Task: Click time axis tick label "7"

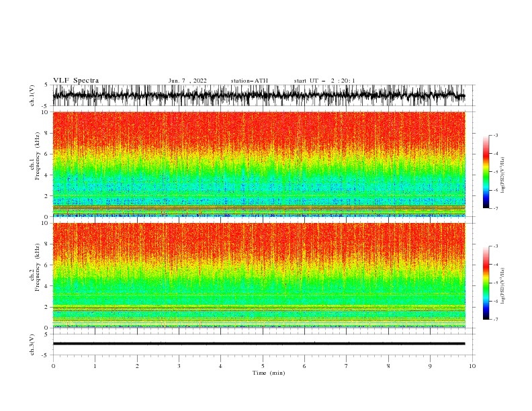Action: coord(347,366)
